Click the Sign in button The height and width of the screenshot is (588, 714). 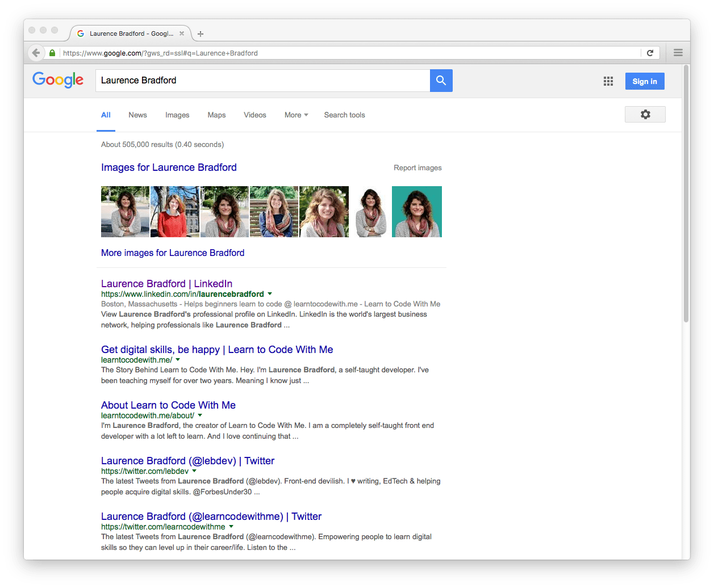point(645,81)
